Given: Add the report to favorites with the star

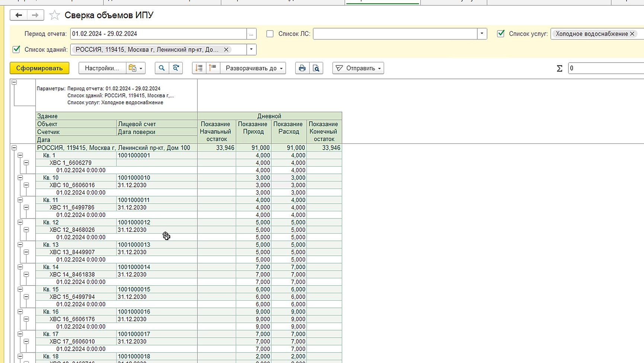Looking at the screenshot, I should point(55,15).
